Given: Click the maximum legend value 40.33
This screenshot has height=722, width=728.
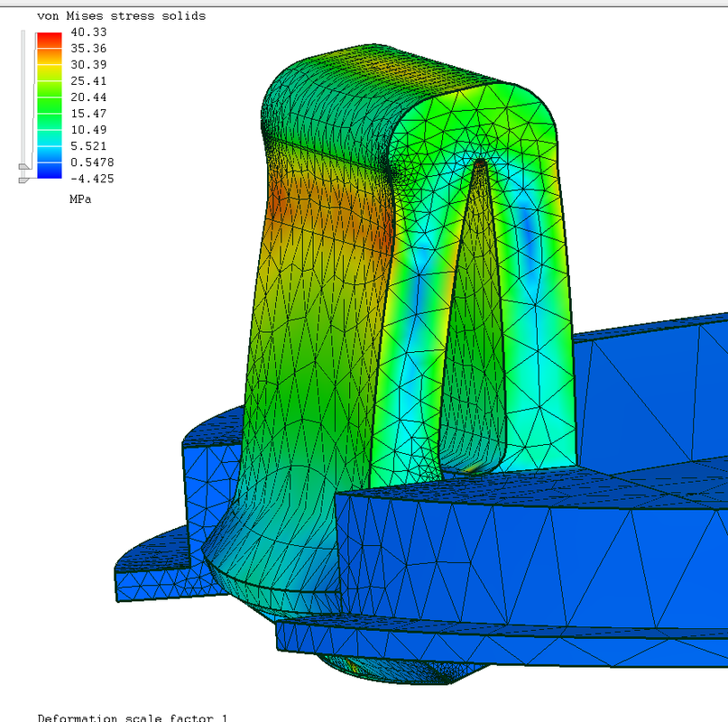Looking at the screenshot, I should [88, 32].
